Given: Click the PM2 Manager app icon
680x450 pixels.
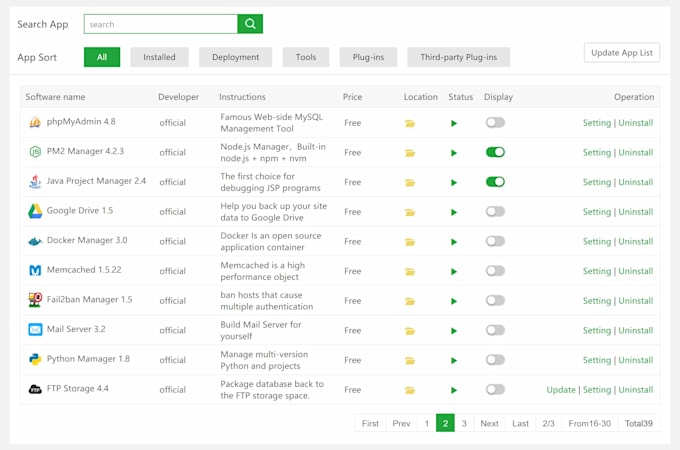Looking at the screenshot, I should (x=35, y=152).
